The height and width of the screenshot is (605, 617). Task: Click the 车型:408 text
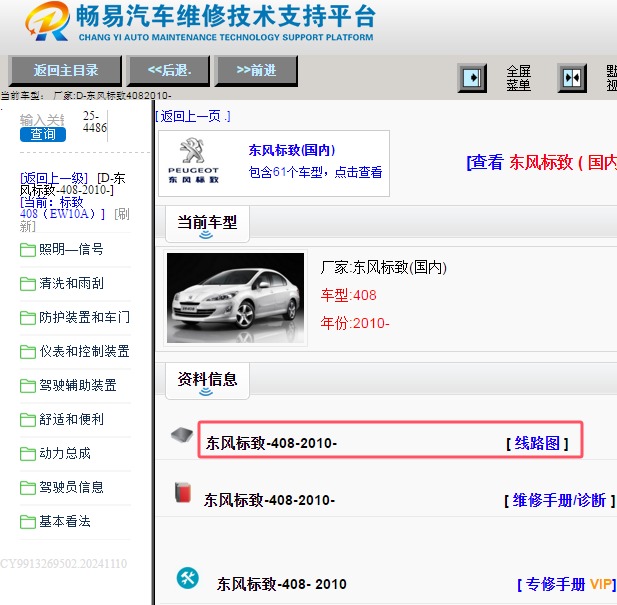(x=348, y=295)
